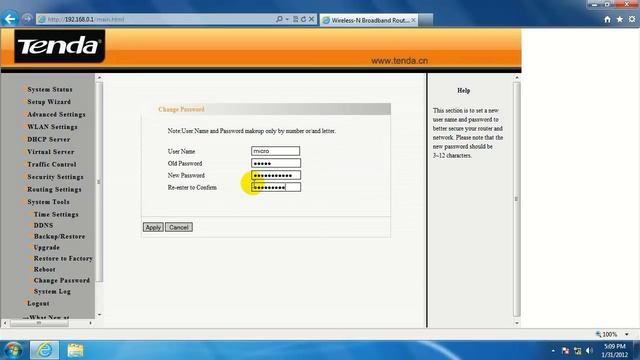Click the network tray icon
Image resolution: width=640 pixels, height=360 pixels.
click(577, 351)
